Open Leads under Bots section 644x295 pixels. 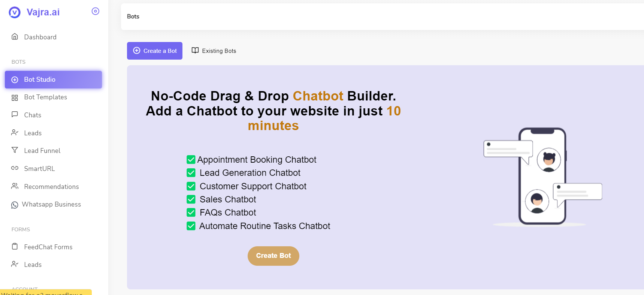[33, 133]
